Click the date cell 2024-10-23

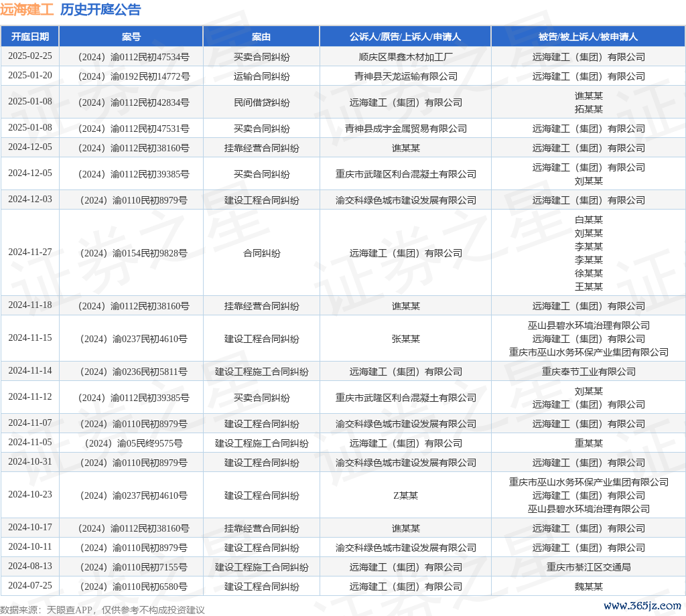pos(29,494)
